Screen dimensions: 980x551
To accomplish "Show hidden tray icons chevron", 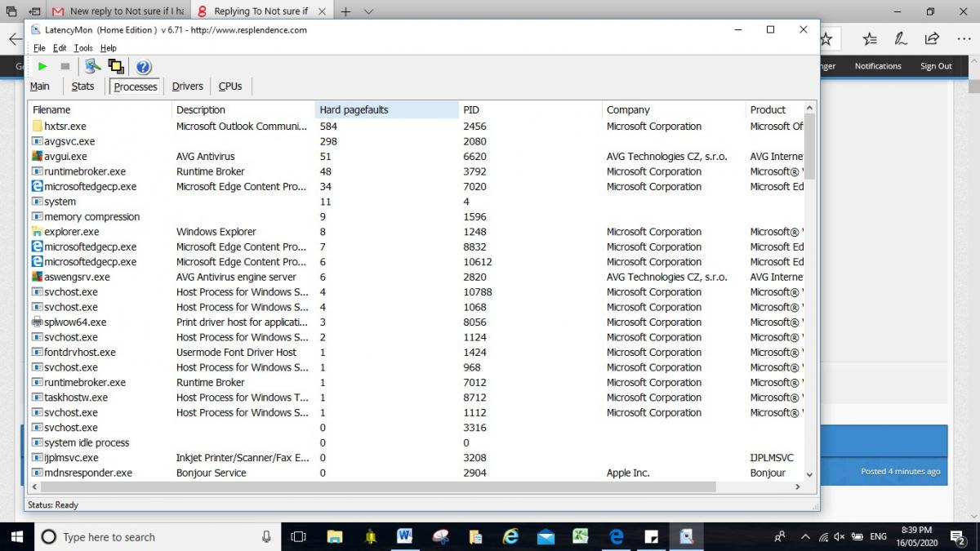I will click(x=805, y=536).
